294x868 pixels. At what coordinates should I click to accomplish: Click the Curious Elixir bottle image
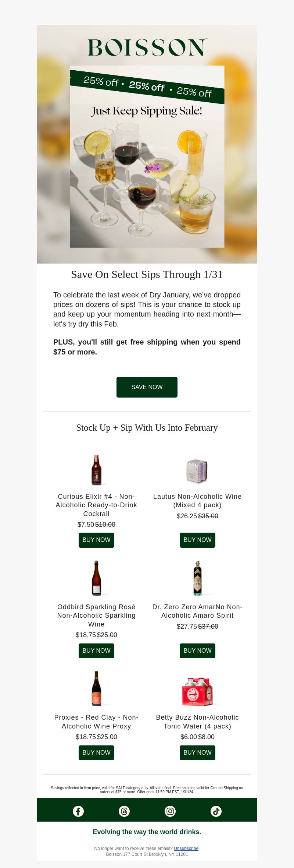click(x=96, y=470)
